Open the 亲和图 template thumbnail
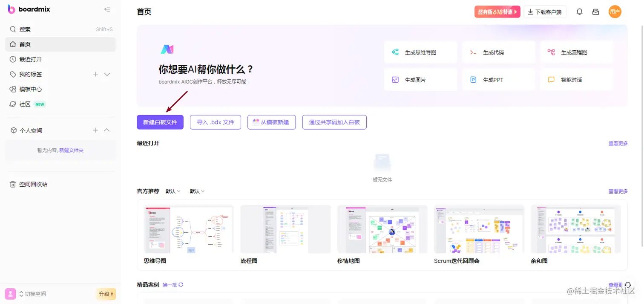644x304 pixels. [x=575, y=229]
